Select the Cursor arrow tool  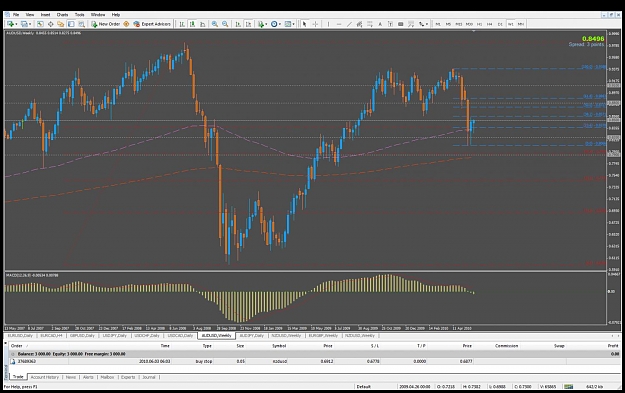(x=304, y=24)
